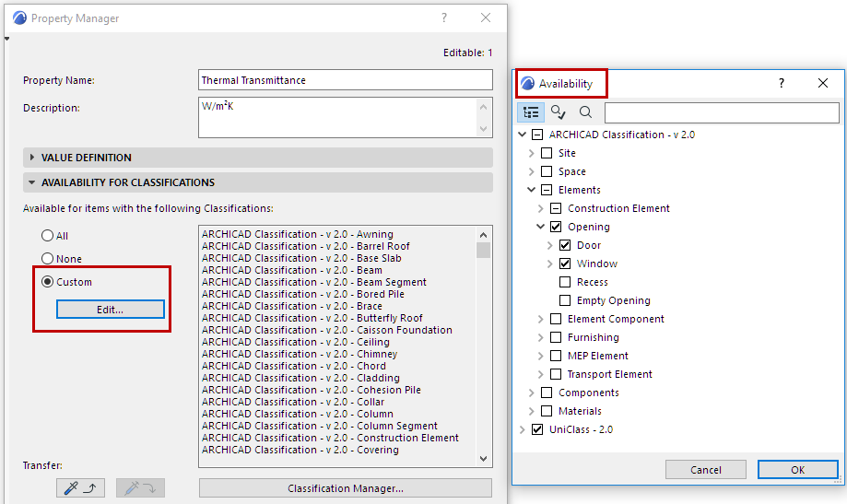
Task: Toggle the Space checkbox
Action: pyautogui.click(x=547, y=171)
